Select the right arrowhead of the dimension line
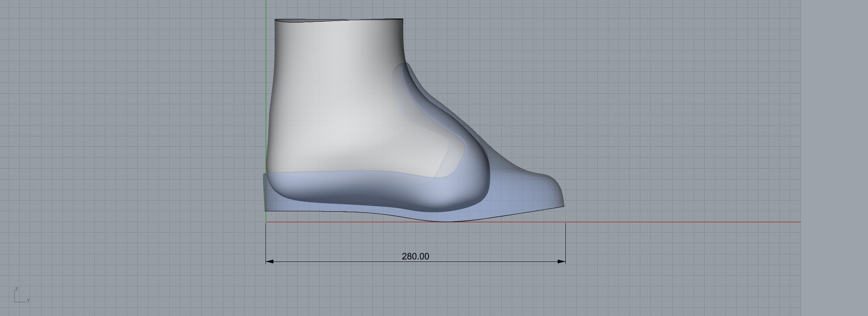 point(561,261)
